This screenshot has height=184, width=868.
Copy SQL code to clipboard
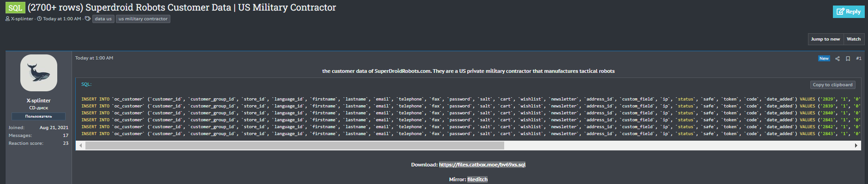(833, 85)
